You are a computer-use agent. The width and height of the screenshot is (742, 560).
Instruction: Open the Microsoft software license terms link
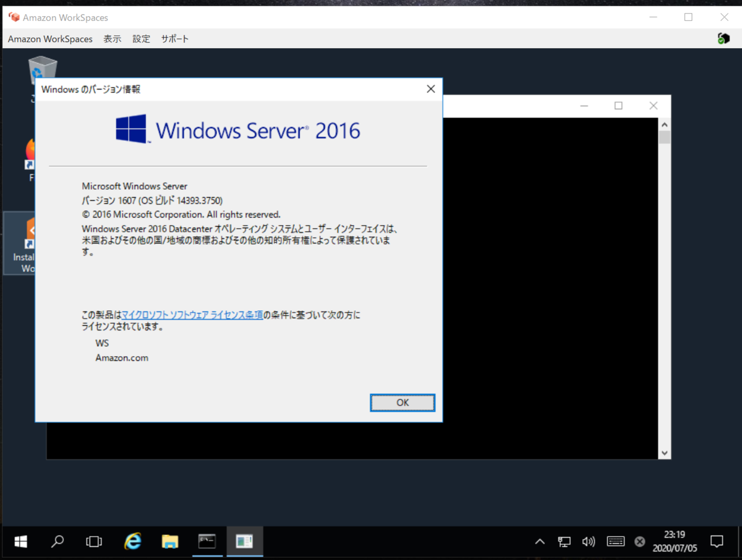click(192, 315)
